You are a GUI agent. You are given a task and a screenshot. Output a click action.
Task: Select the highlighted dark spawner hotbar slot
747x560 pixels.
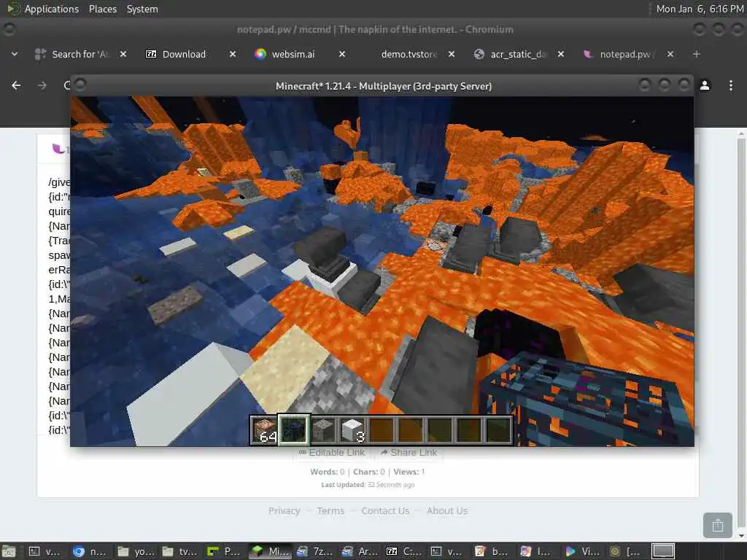(x=294, y=429)
